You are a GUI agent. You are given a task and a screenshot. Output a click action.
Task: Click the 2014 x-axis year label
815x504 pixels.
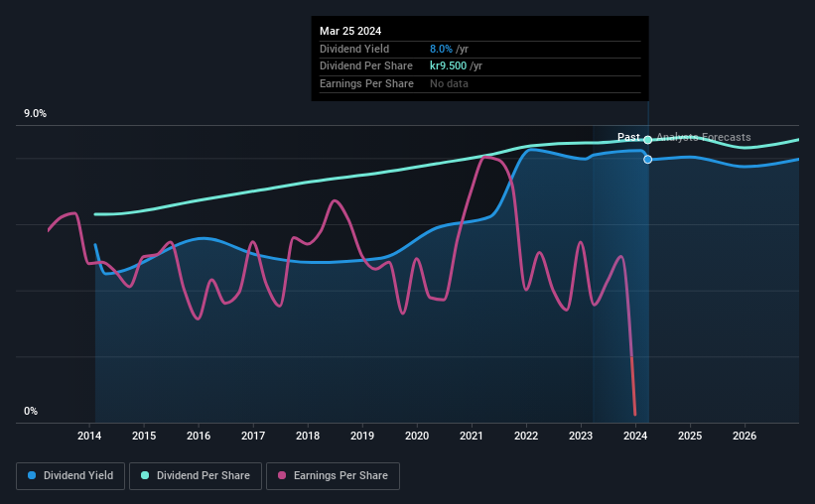click(x=89, y=436)
